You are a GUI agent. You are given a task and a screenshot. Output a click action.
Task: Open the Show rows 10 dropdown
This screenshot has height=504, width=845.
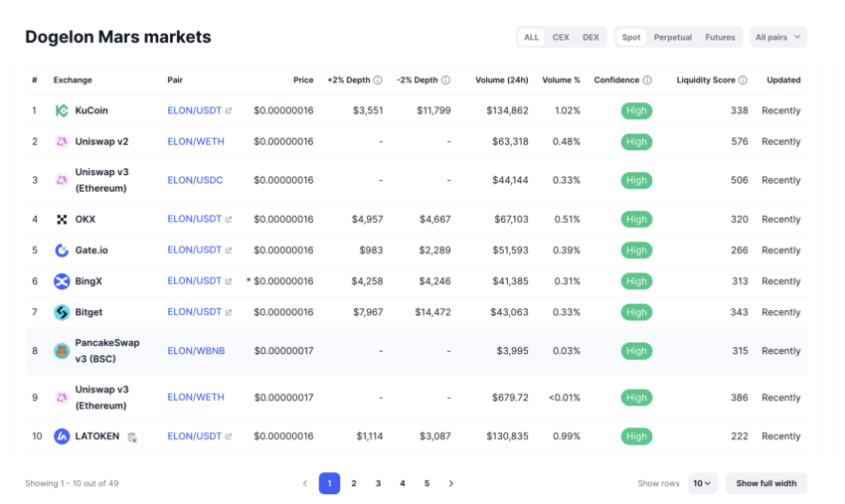tap(702, 483)
